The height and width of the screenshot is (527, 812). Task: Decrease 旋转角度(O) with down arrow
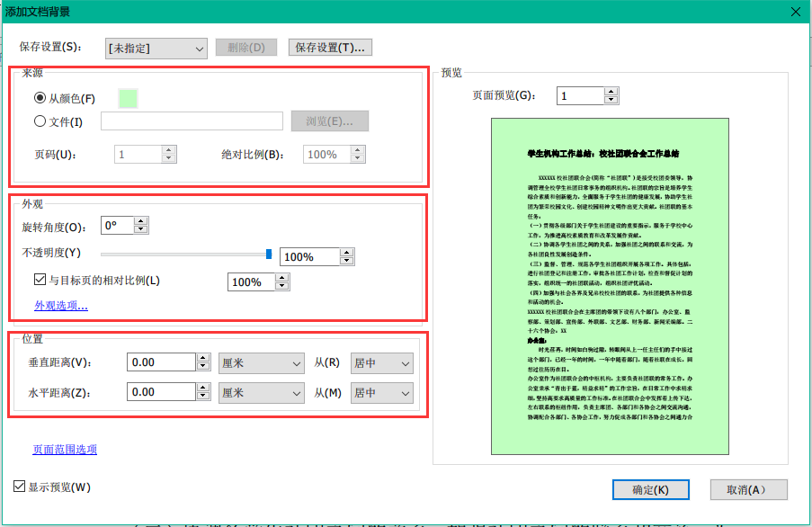click(141, 229)
